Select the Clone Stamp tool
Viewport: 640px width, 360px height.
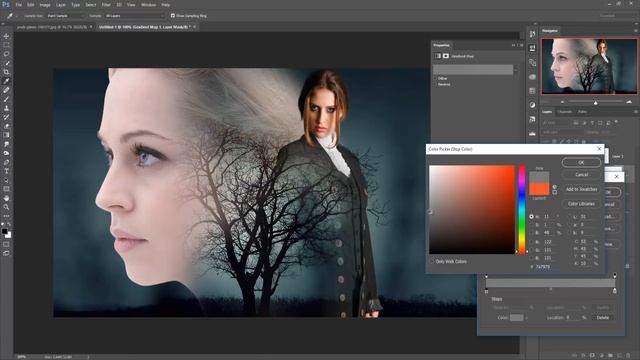6,108
